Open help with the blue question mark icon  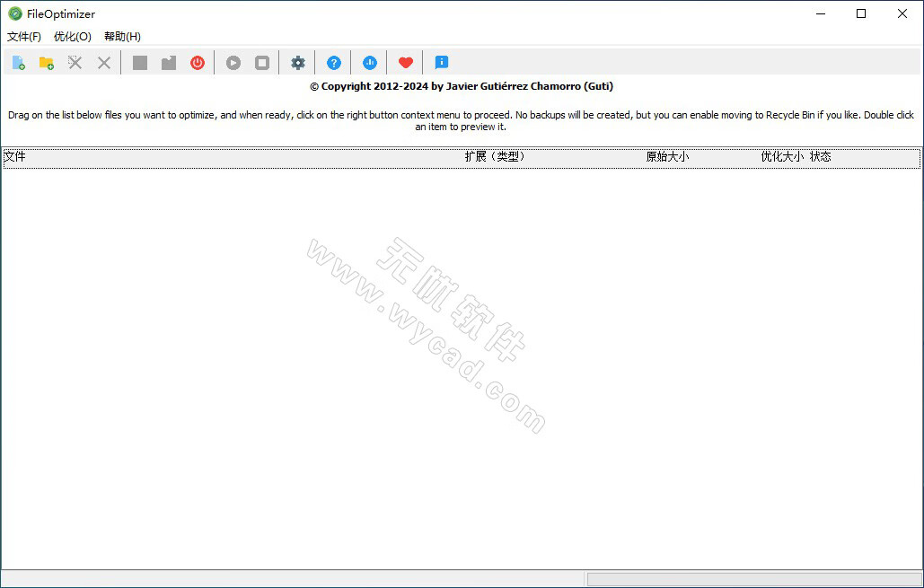click(x=334, y=63)
